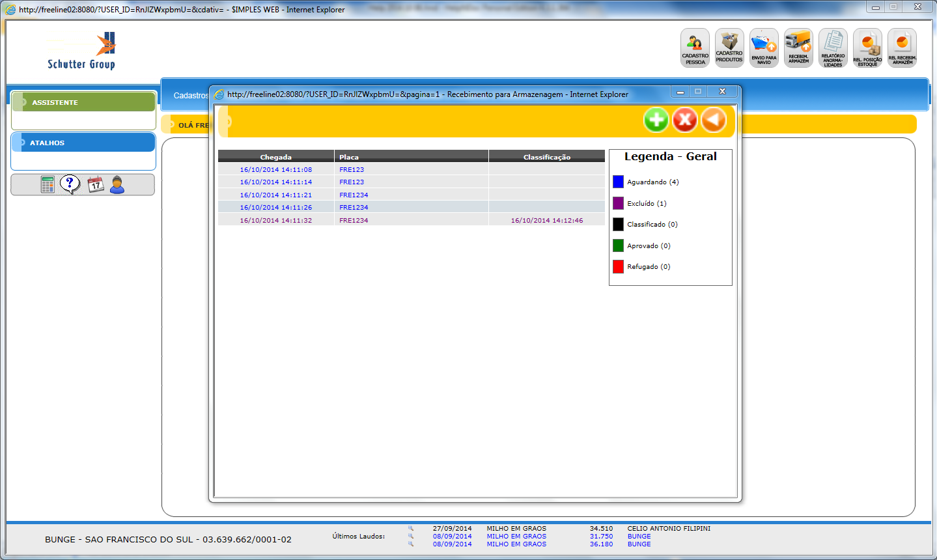
Task: Open the 27/09/2014 laudo entry
Action: (x=452, y=529)
